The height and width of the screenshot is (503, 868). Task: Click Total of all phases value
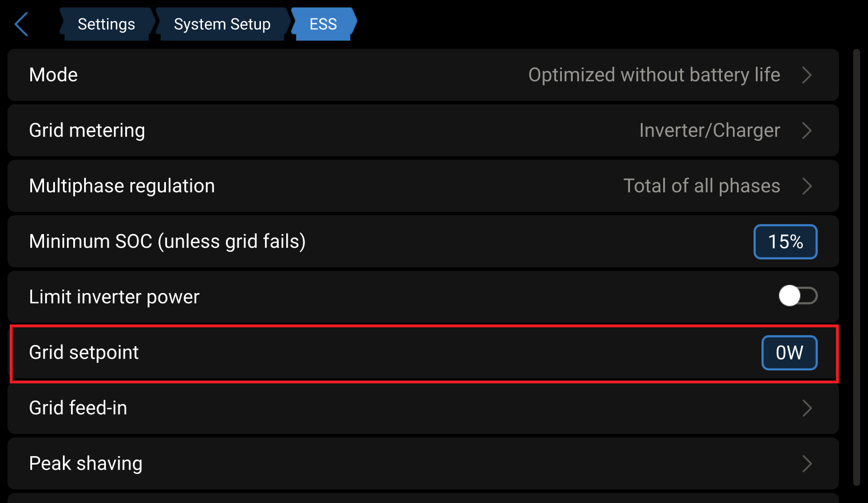click(701, 186)
